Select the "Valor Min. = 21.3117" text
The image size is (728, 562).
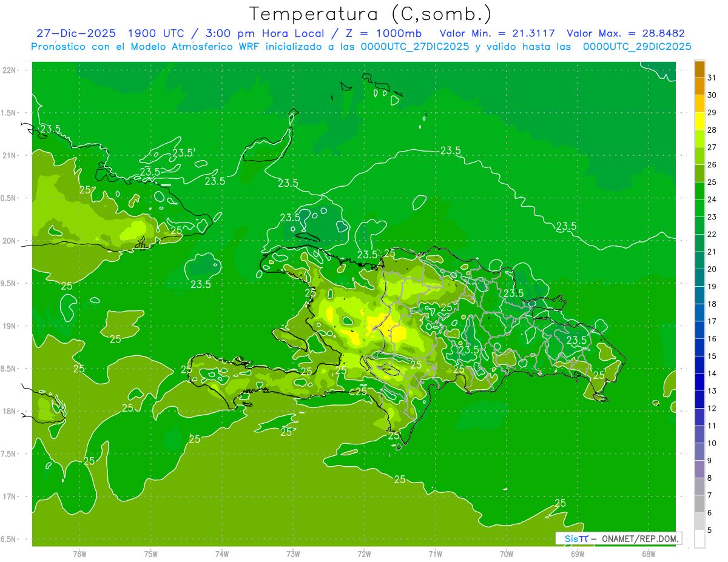[497, 33]
